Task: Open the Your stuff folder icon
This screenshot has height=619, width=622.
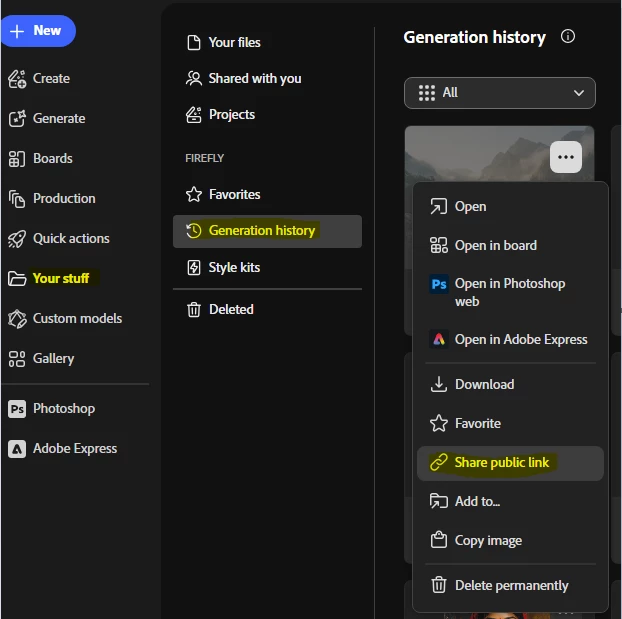Action: click(17, 279)
